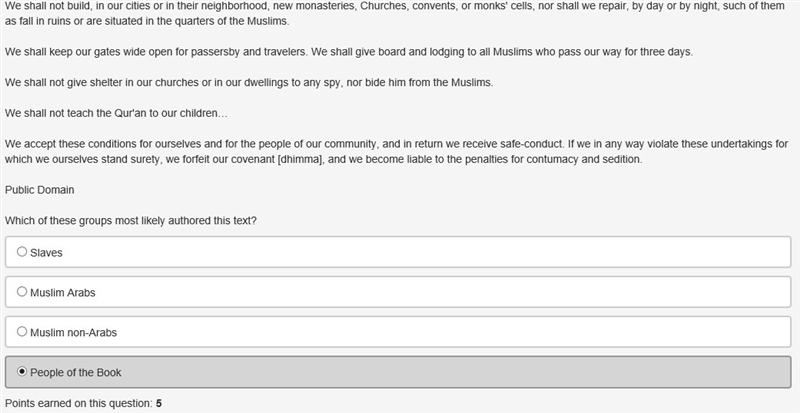Click the sentence "We shall not give shelter"
Image resolution: width=800 pixels, height=413 pixels.
coord(249,83)
